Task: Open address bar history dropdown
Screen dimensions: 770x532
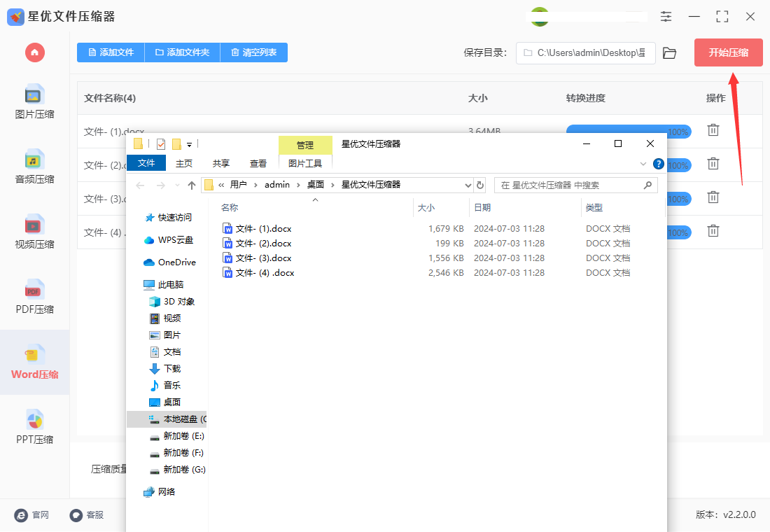Action: coord(468,185)
